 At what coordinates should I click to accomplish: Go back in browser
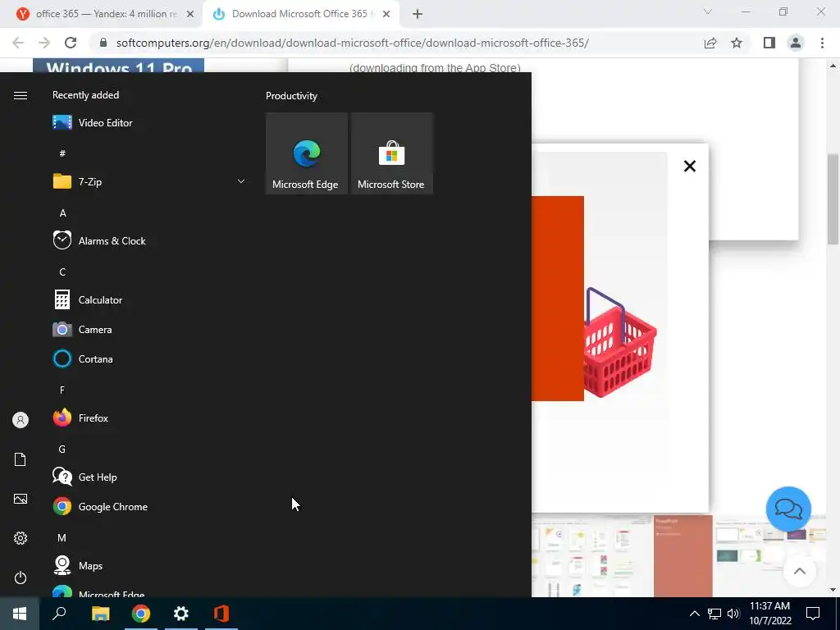coord(18,43)
